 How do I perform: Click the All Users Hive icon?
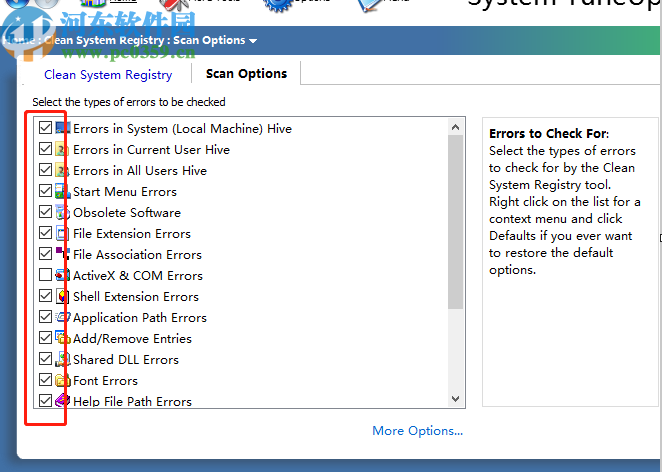click(x=62, y=170)
